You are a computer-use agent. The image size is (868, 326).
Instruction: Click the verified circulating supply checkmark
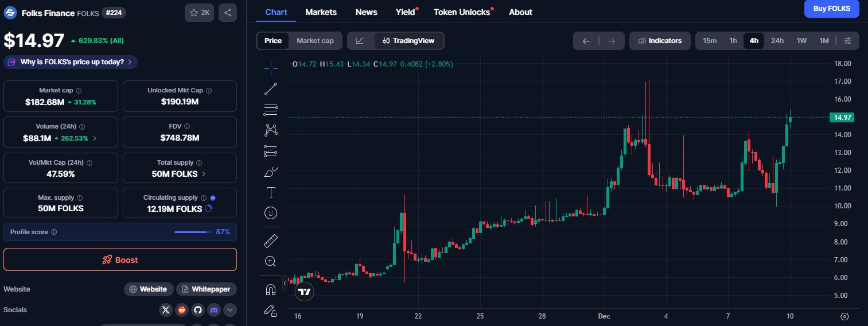pyautogui.click(x=213, y=197)
